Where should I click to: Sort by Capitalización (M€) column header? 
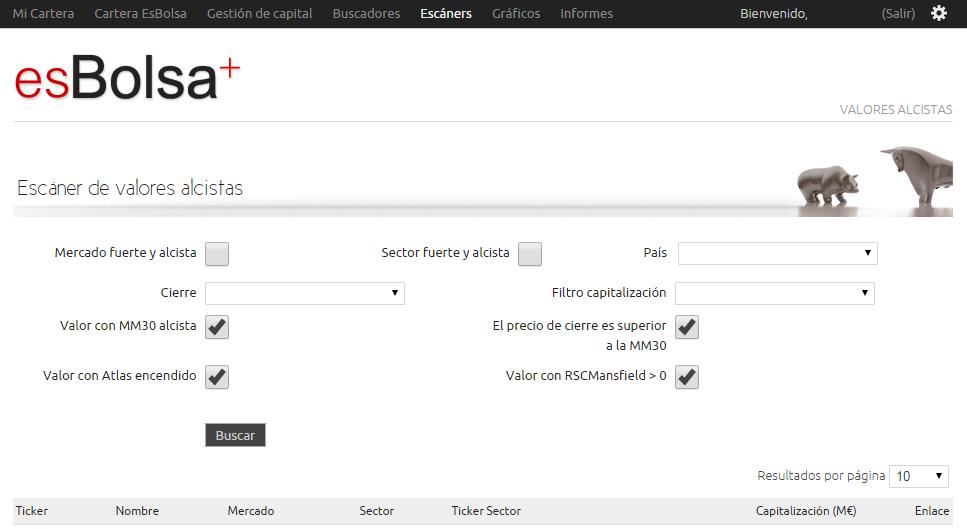[x=805, y=511]
